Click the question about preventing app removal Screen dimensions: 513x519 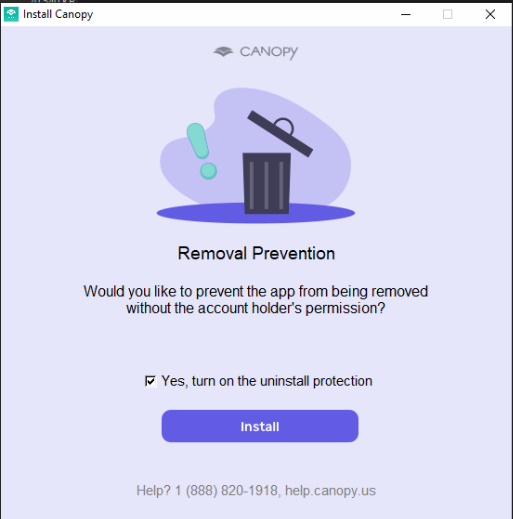[256, 300]
